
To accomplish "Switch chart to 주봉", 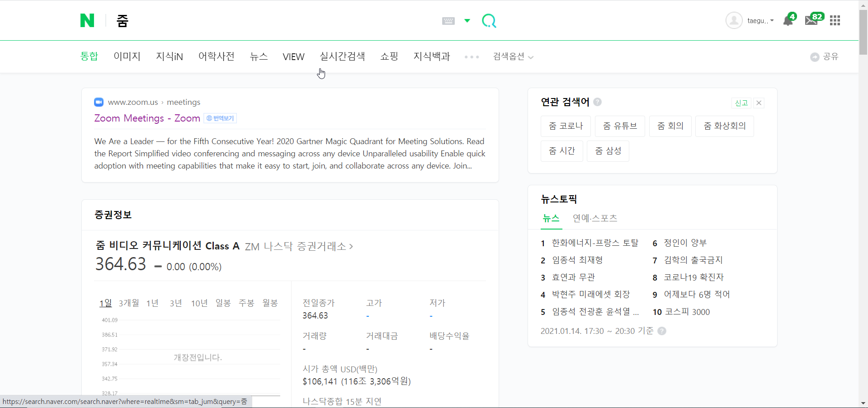I will [246, 303].
